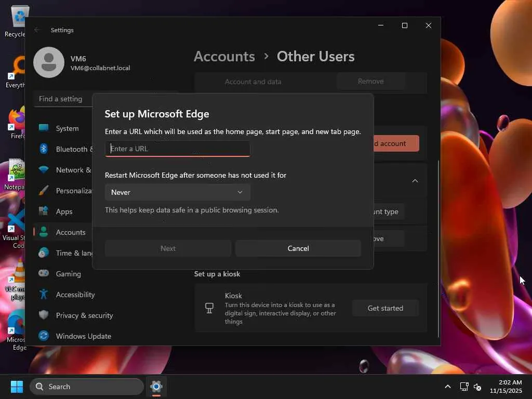Select the Bluetooth icon in sidebar

click(x=44, y=149)
